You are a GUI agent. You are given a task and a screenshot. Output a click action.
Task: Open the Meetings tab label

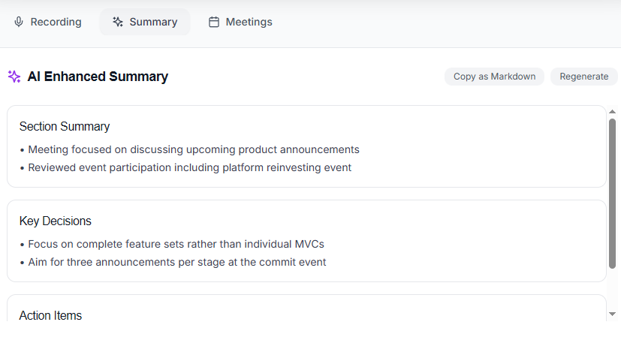click(x=249, y=23)
